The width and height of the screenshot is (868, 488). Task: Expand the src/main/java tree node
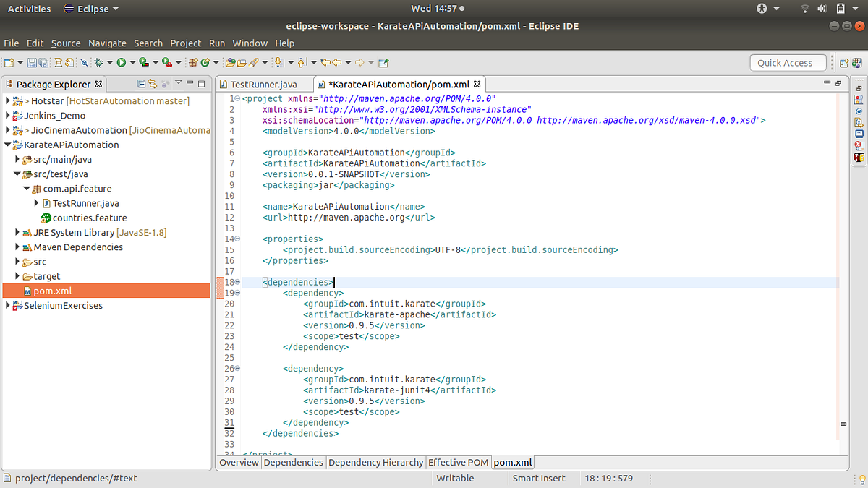[17, 159]
